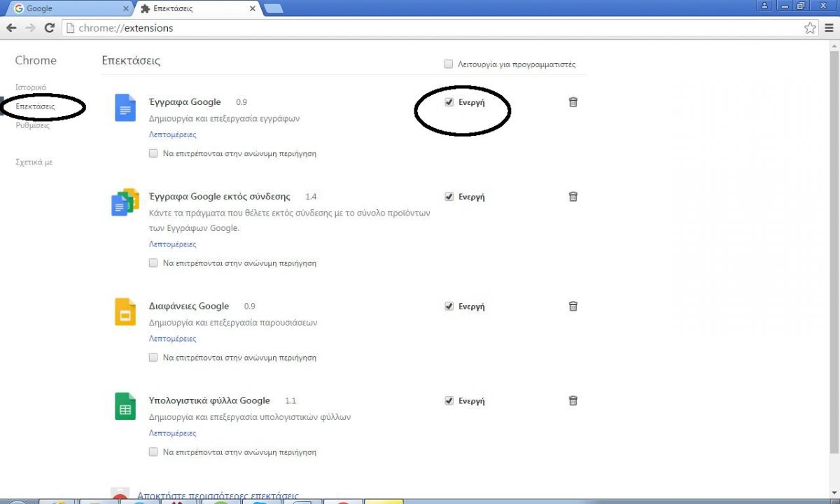Select the Επεκτάσεις browser tab
This screenshot has height=504, width=840.
[x=197, y=9]
